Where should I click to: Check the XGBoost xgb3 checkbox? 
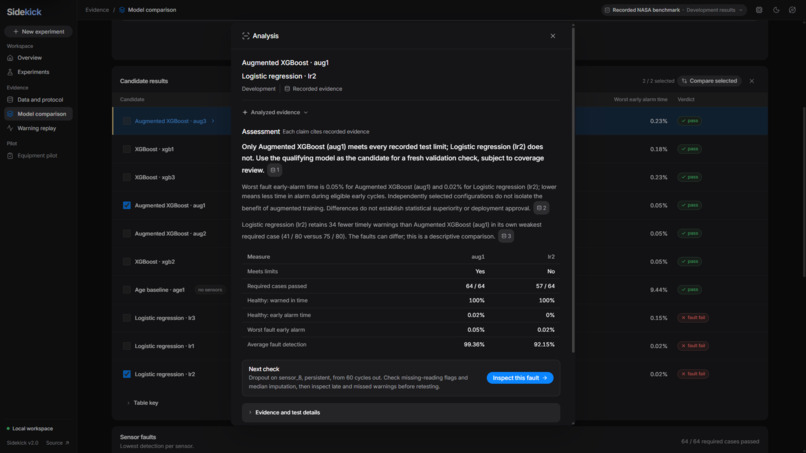tap(126, 177)
